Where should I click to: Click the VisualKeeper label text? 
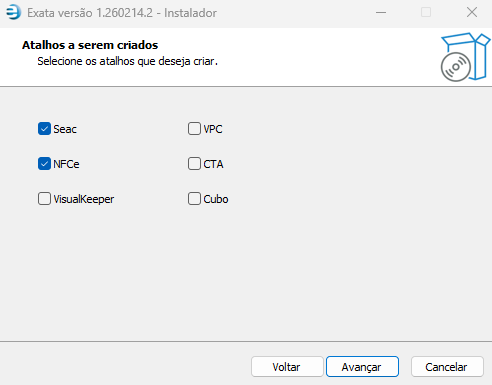(84, 199)
